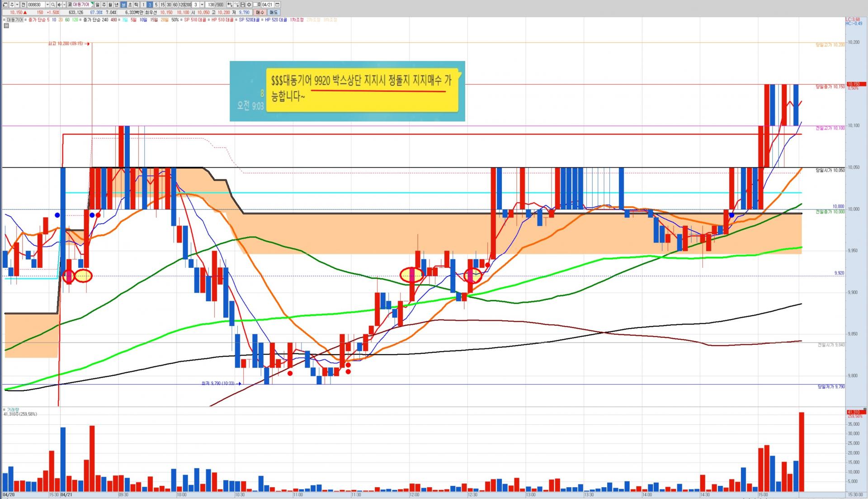This screenshot has height=499, width=868.
Task: Open the stock code 008830 dropdown
Action: [x=47, y=5]
